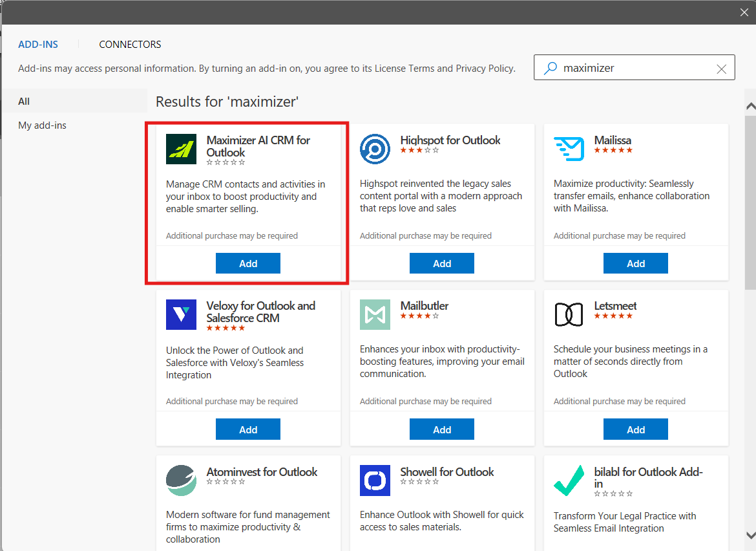Open My add-ins category
The image size is (756, 551).
(x=43, y=125)
